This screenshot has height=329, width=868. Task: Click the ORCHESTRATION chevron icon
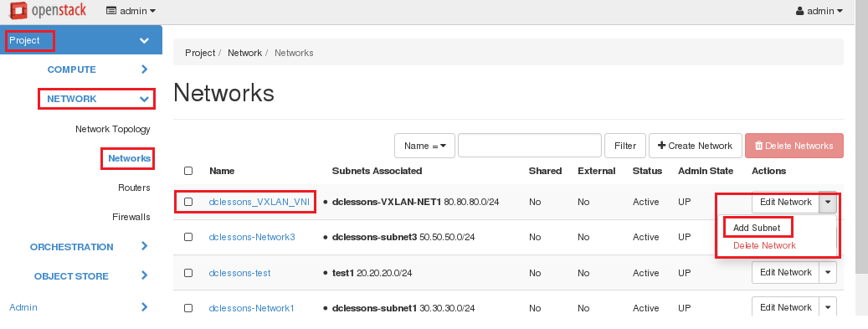click(x=145, y=246)
